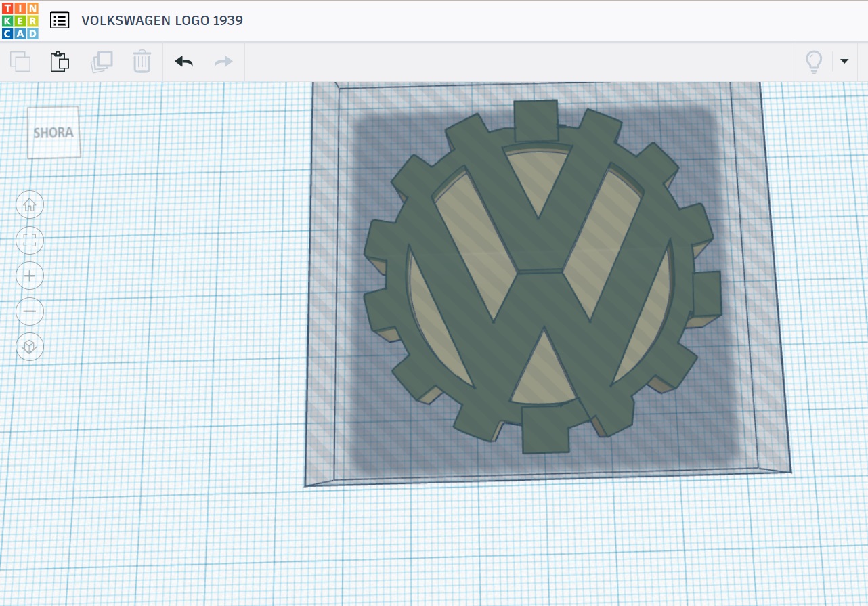This screenshot has height=606, width=868.
Task: Reset the camera with the Home view button
Action: (x=29, y=204)
